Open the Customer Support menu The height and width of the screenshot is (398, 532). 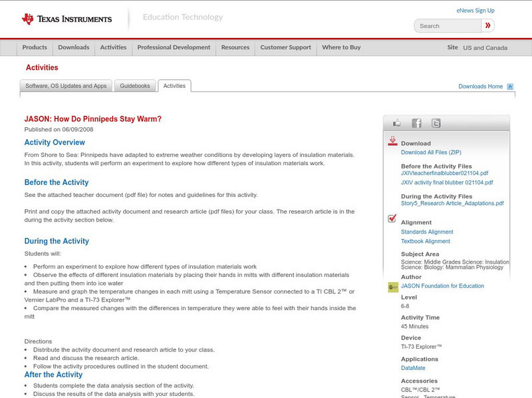click(286, 47)
